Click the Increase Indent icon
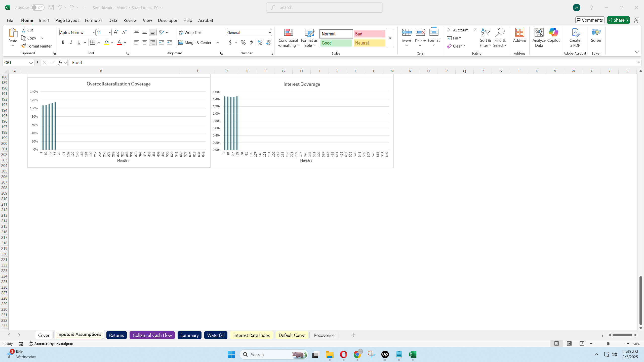The image size is (644, 362). pos(170,42)
